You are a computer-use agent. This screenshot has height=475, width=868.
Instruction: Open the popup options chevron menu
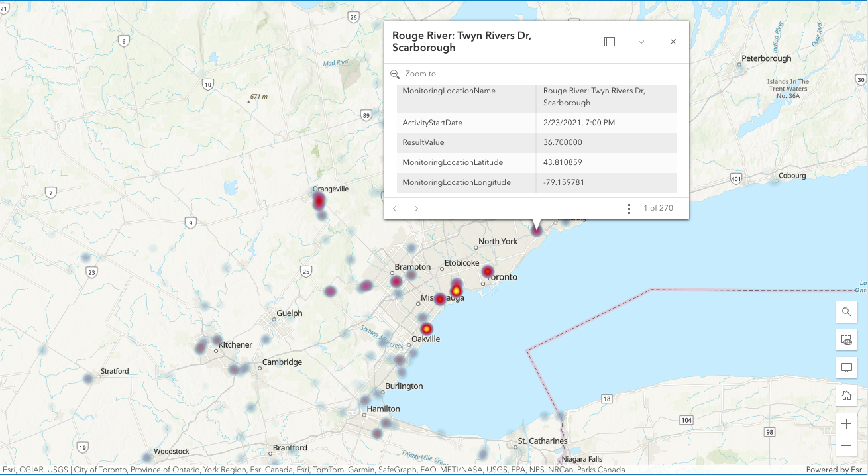click(x=641, y=41)
